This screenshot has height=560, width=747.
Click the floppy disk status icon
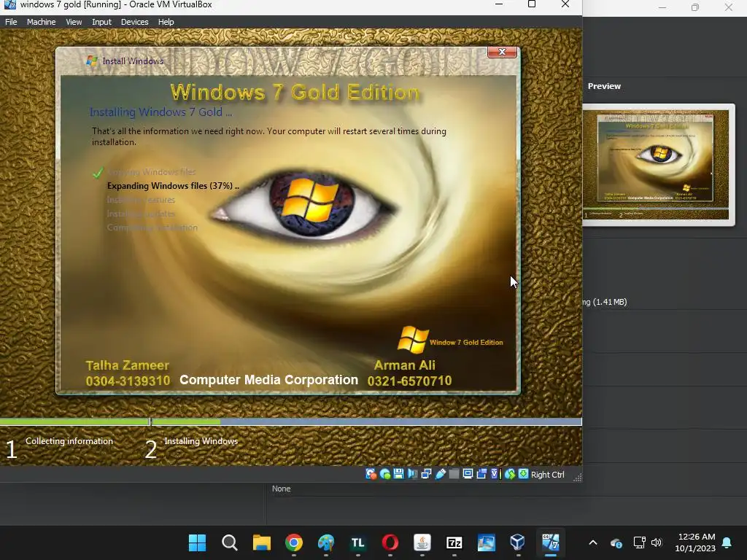(x=399, y=474)
